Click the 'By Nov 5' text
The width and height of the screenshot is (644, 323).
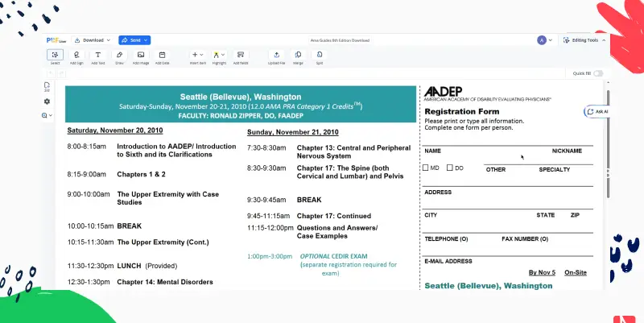click(x=542, y=272)
